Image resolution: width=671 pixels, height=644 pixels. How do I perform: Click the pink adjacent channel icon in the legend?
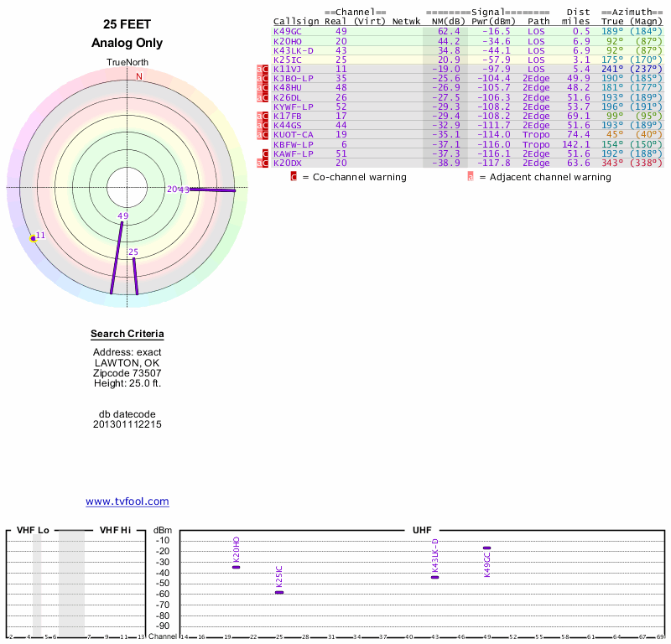(471, 177)
